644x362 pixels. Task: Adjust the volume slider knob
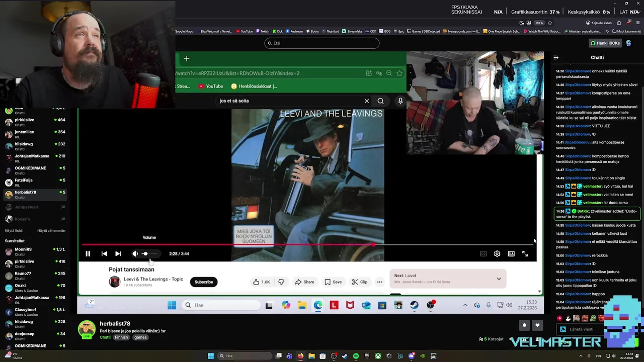pos(145,254)
